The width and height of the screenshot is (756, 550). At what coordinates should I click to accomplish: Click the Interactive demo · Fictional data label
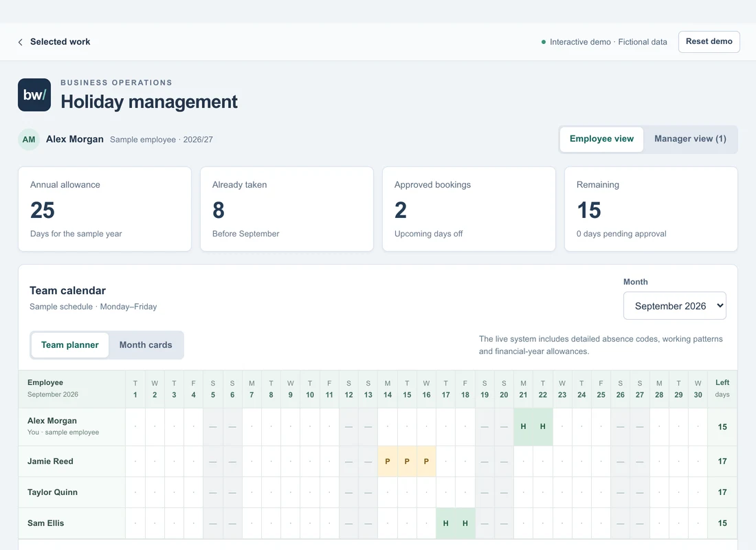608,42
